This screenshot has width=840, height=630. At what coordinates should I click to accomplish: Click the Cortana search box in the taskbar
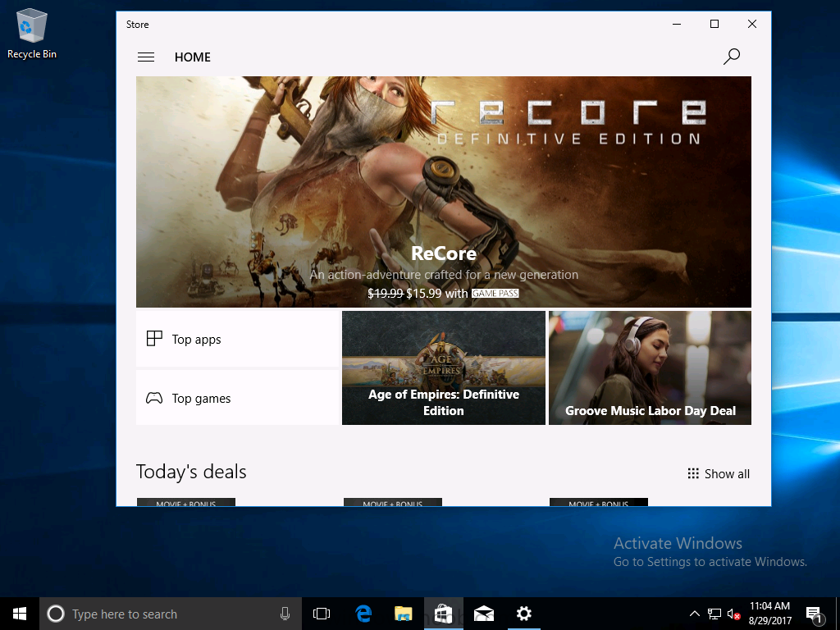[x=171, y=614]
